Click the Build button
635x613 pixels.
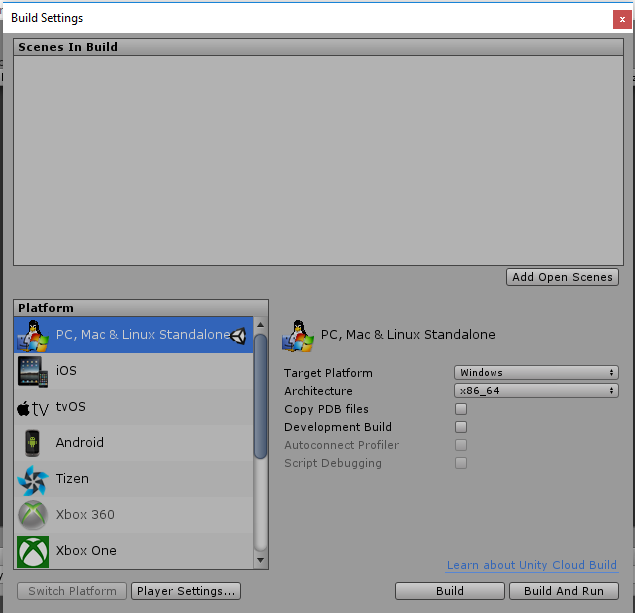[450, 591]
